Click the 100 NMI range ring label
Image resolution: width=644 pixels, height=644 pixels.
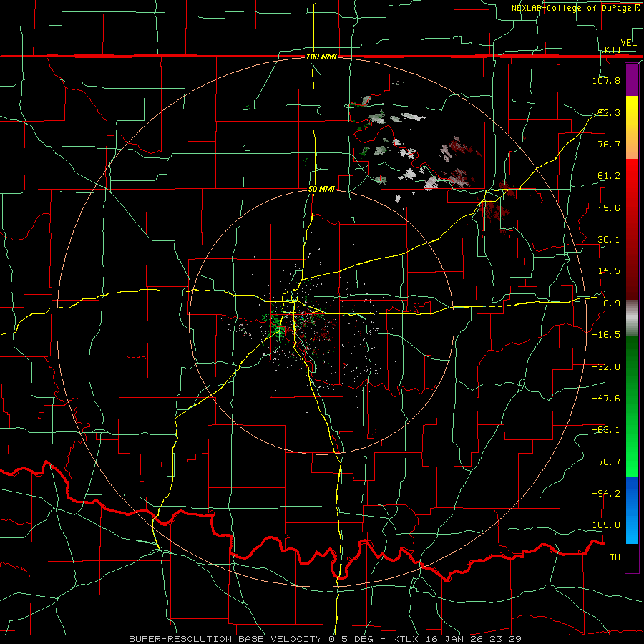pos(321,57)
